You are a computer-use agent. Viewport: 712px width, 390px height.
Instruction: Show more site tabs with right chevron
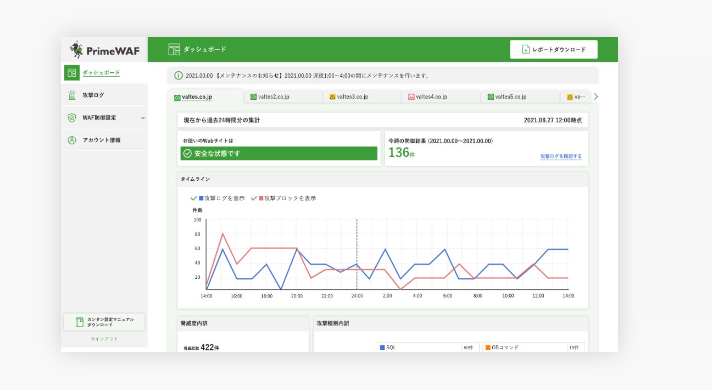tap(596, 96)
